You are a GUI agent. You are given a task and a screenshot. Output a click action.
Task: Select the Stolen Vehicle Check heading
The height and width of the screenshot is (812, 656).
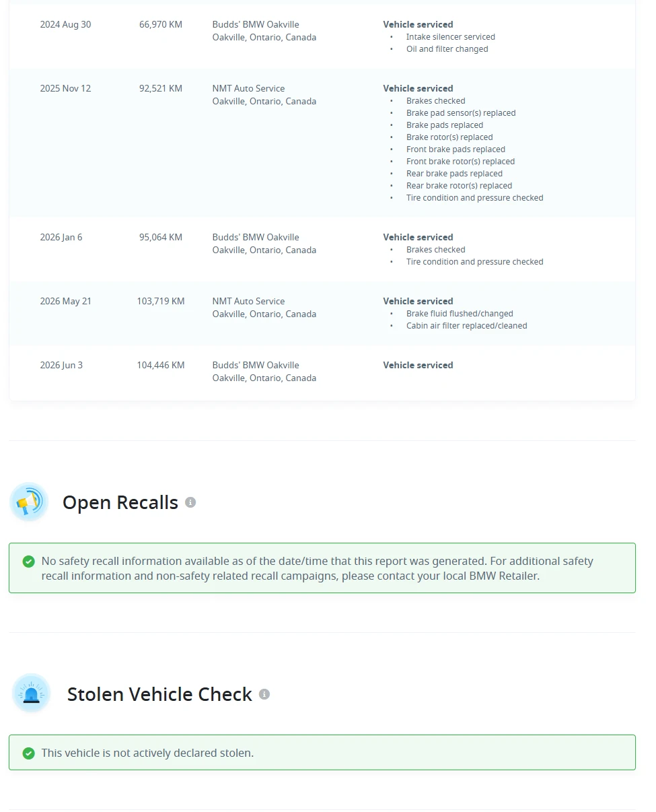pyautogui.click(x=159, y=694)
